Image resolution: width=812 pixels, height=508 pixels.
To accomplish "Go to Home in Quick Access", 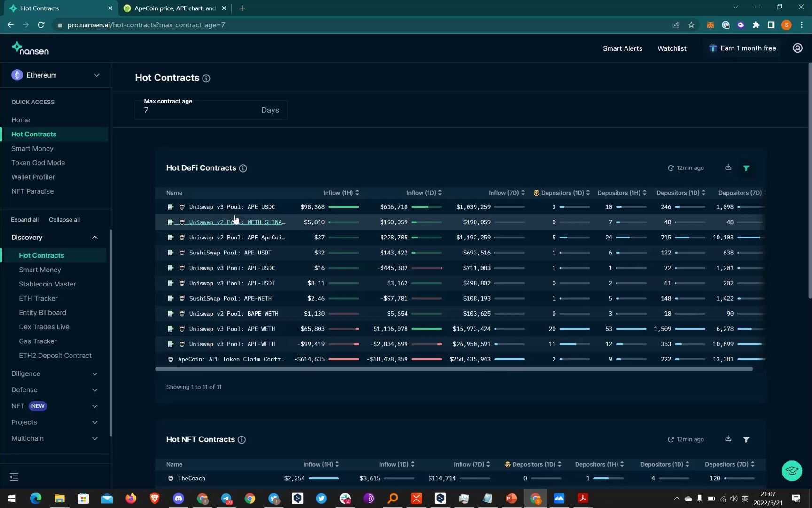I will [21, 120].
